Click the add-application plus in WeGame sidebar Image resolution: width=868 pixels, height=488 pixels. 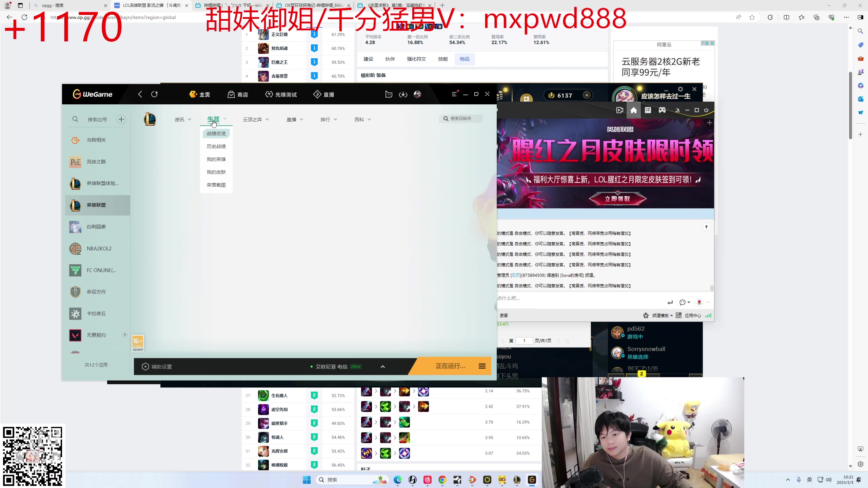tap(121, 119)
